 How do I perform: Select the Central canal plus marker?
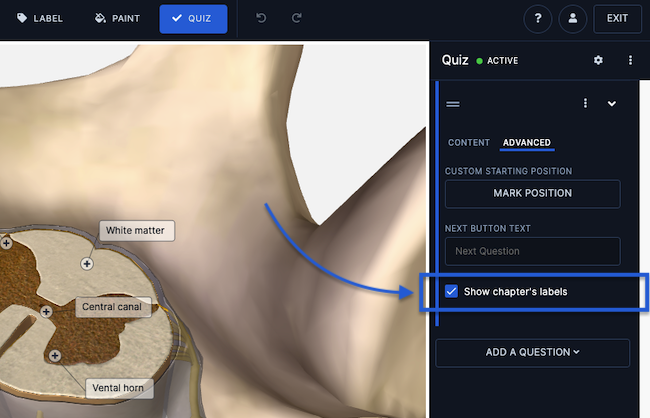pyautogui.click(x=46, y=311)
